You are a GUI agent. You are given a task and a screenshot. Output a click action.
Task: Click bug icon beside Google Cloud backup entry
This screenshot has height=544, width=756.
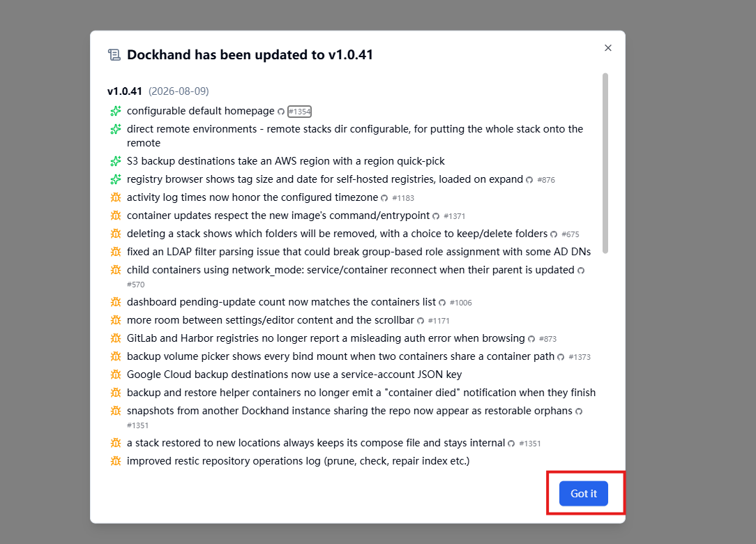point(116,375)
